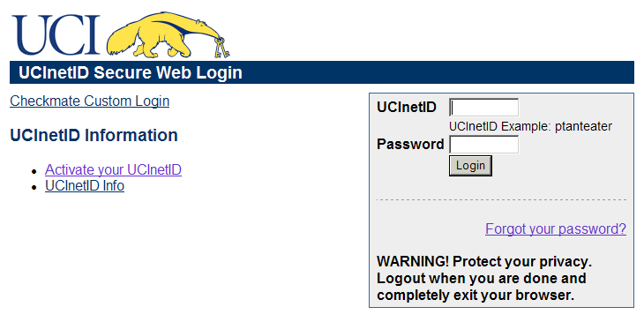Open the Checkmate Custom Login link
This screenshot has height=322, width=644.
[89, 101]
